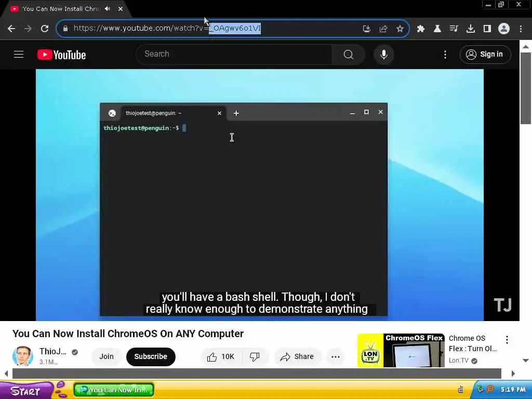Viewport: 532px width, 399px height.
Task: Click the horizontal scrollbar right arrow
Action: tap(513, 374)
